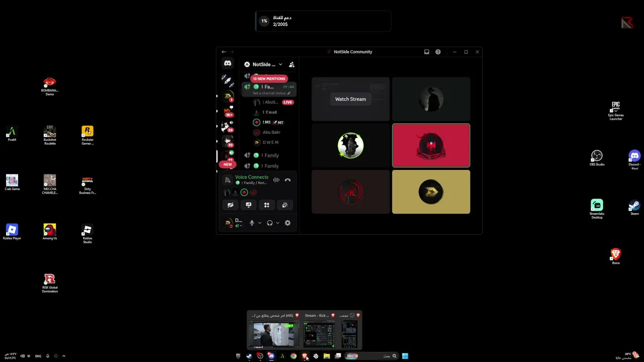Image resolution: width=644 pixels, height=362 pixels.
Task: Toggle Discord camera on or off
Action: (230, 205)
